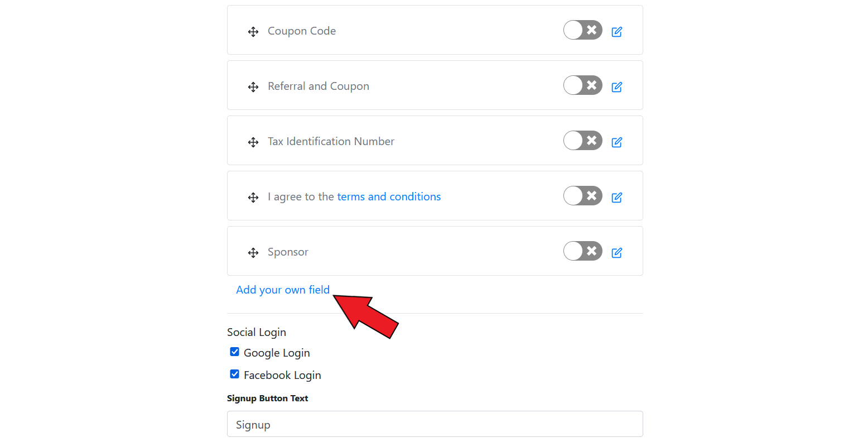
Task: Click the Tax Identification Number move icon
Action: (x=253, y=142)
